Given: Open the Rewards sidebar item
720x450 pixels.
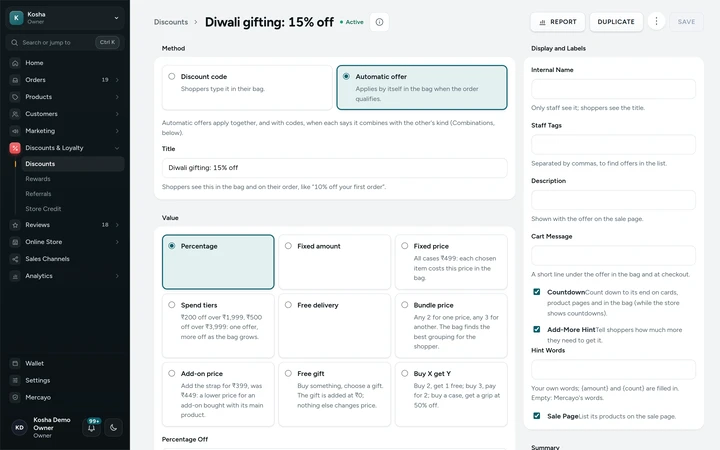Looking at the screenshot, I should pos(73,179).
